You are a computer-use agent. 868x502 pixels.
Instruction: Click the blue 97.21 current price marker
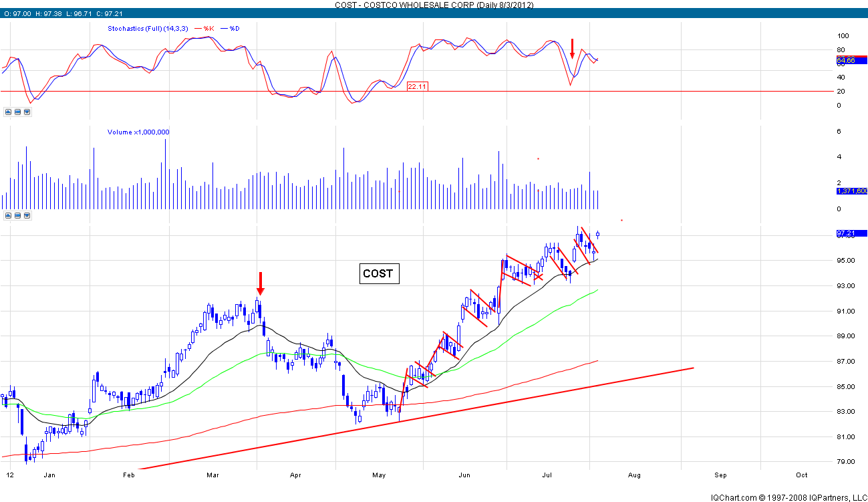pyautogui.click(x=851, y=233)
